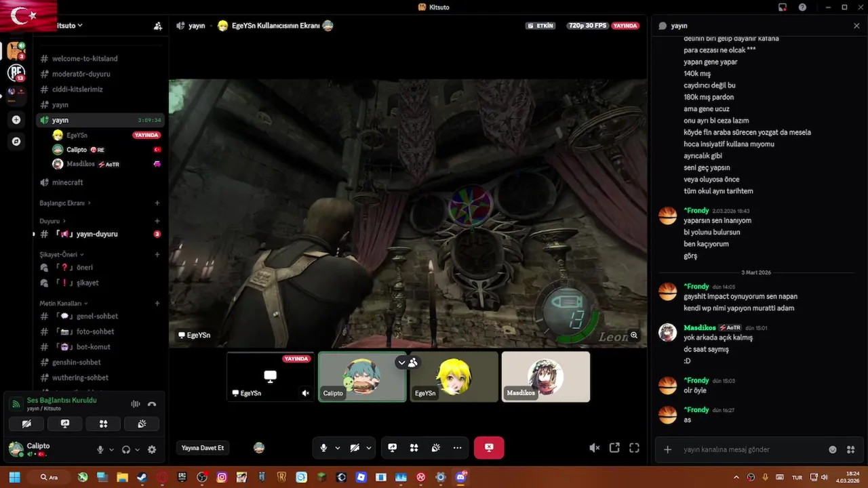Image resolution: width=868 pixels, height=488 pixels.
Task: Create channel in Şikayet-Öneri category
Action: [157, 255]
